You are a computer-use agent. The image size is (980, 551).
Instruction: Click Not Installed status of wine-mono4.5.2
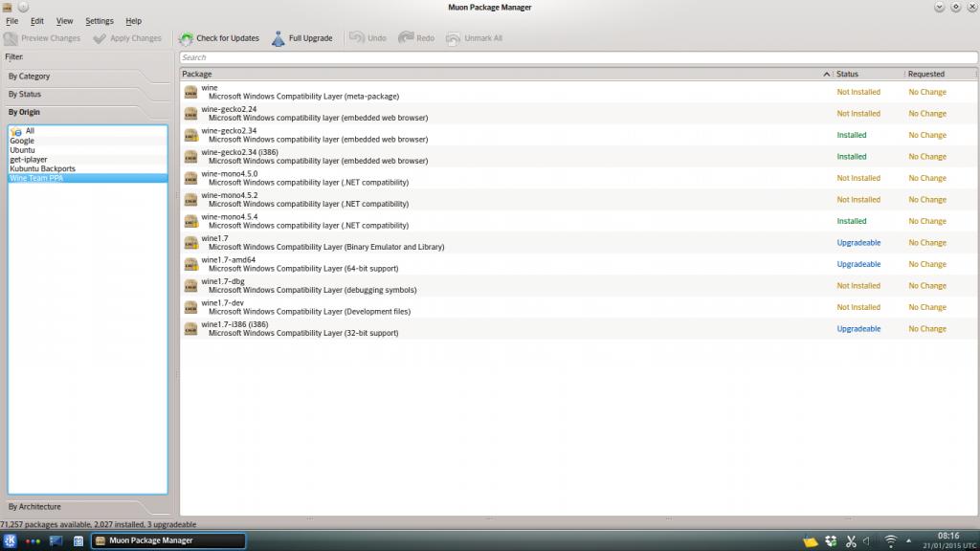pyautogui.click(x=858, y=200)
